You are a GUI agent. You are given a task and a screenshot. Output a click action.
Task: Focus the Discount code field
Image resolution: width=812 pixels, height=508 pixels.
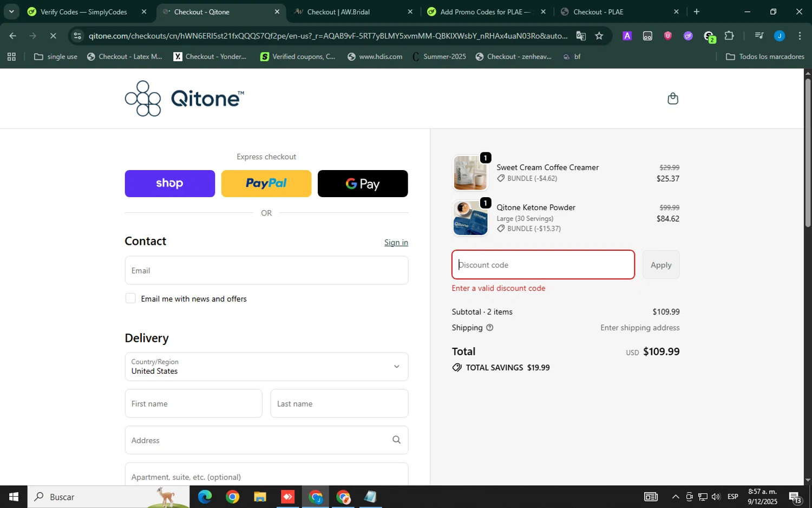coord(543,265)
